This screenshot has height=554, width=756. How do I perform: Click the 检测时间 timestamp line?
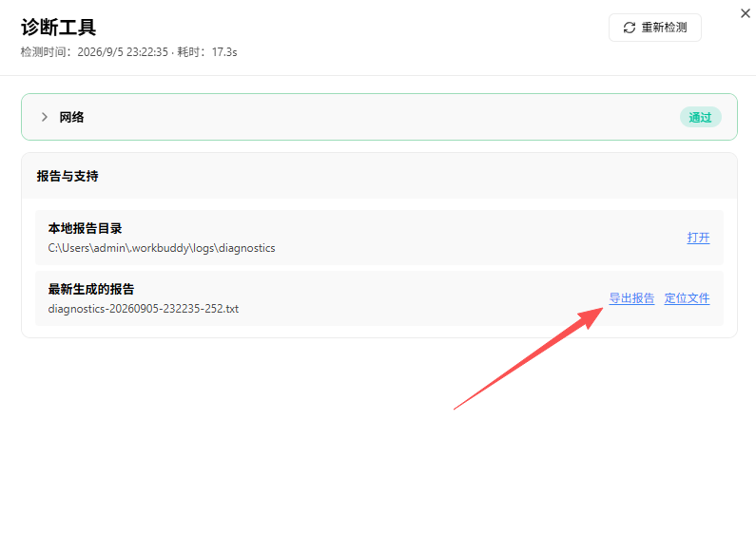tap(128, 52)
